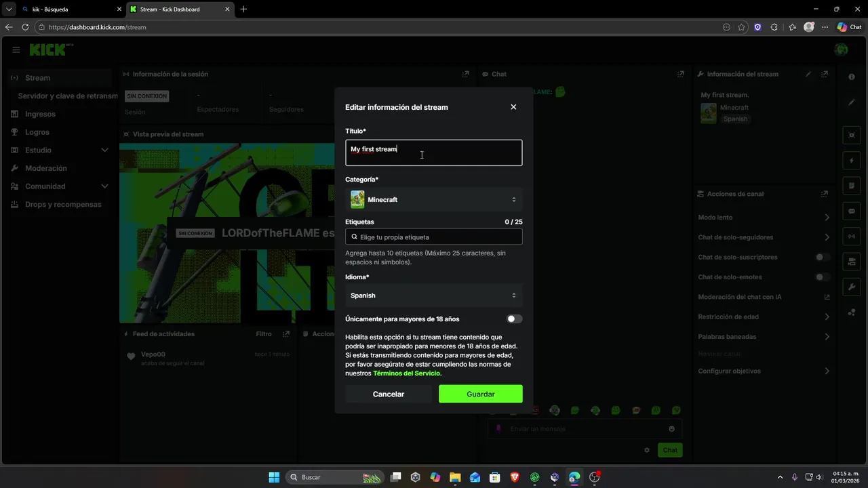Image resolution: width=868 pixels, height=488 pixels.
Task: Click the Título text field
Action: point(433,152)
